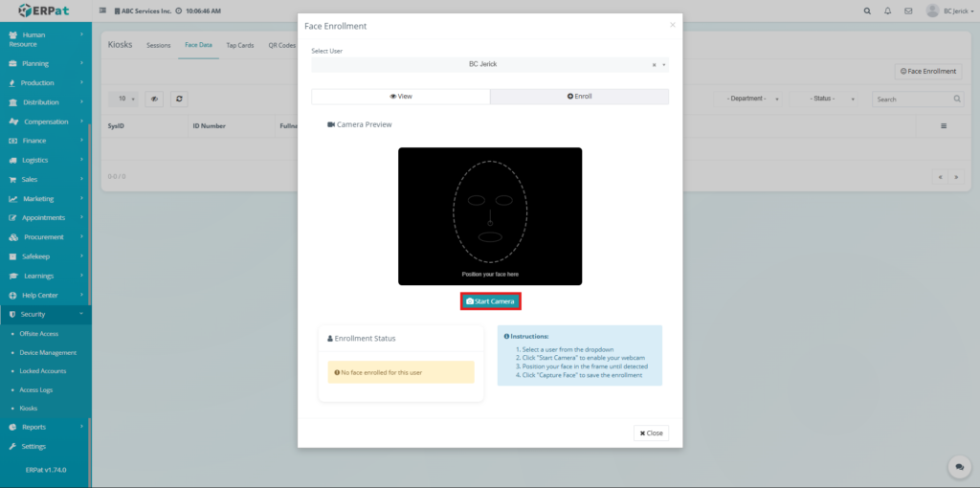Click 'No face enrolled for this user' notice
The height and width of the screenshot is (488, 980).
coord(401,372)
